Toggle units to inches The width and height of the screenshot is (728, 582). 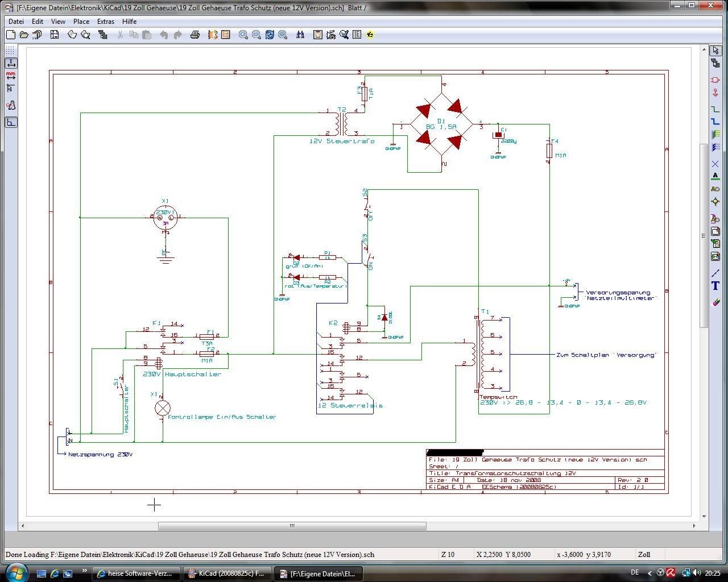coord(10,63)
